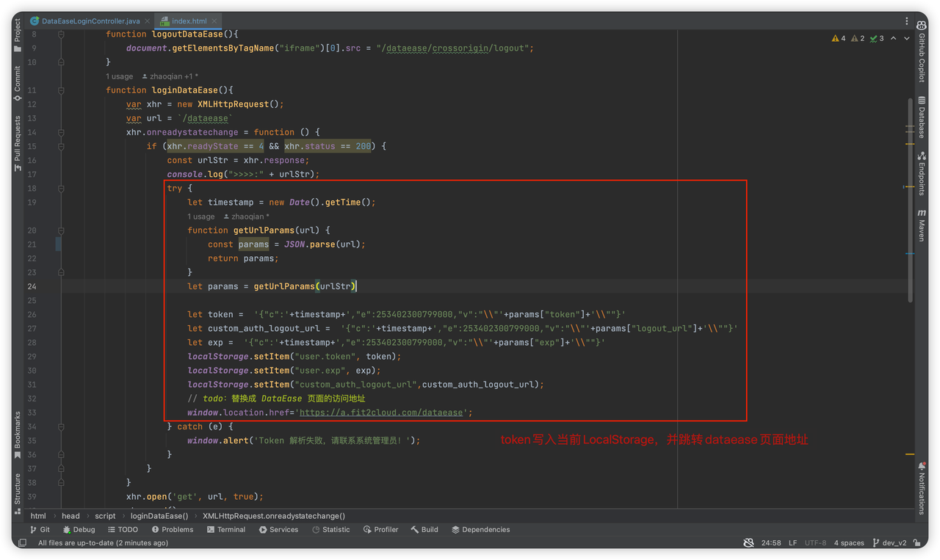Open the UTF-8 file encoding selector
The image size is (940, 560).
[x=815, y=543]
